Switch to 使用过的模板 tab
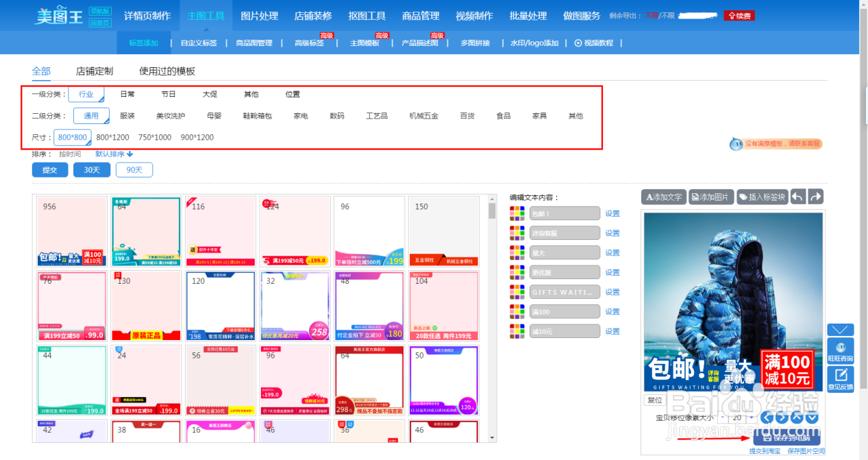The height and width of the screenshot is (460, 868). pos(167,71)
